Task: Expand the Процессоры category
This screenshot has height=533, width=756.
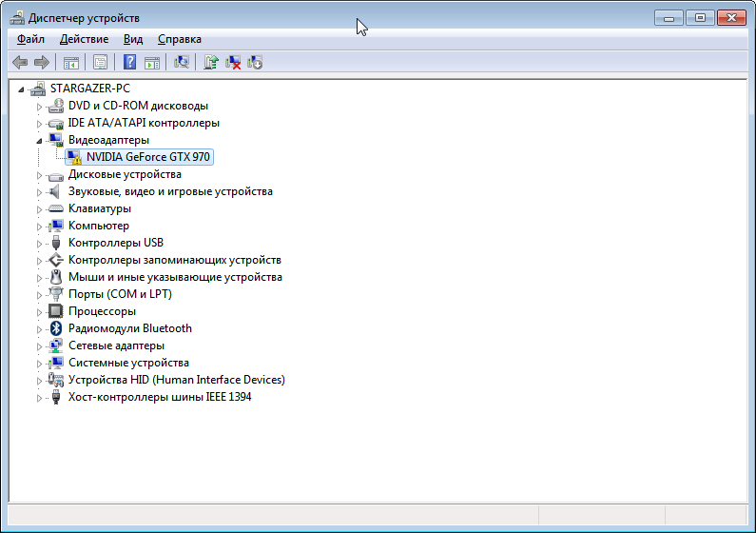Action: point(40,311)
